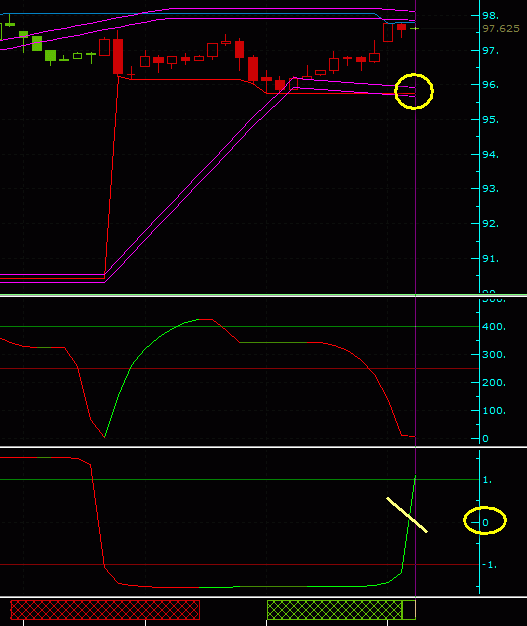527x626 pixels.
Task: Click the last small red candle beside 97.625
Action: pyautogui.click(x=401, y=27)
